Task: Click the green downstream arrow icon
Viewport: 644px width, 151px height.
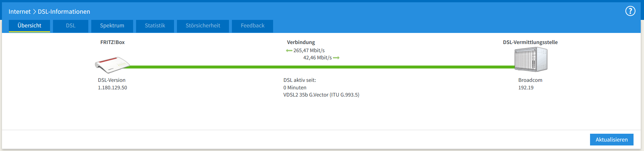Action: 289,51
